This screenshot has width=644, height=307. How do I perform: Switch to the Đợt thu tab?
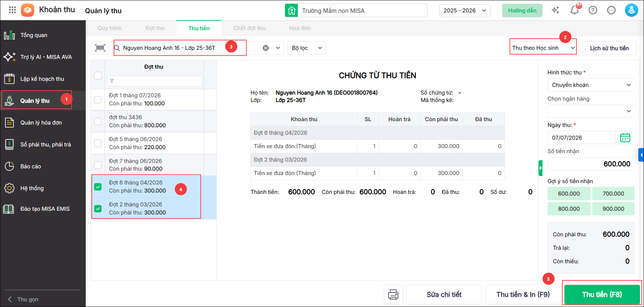click(x=155, y=28)
